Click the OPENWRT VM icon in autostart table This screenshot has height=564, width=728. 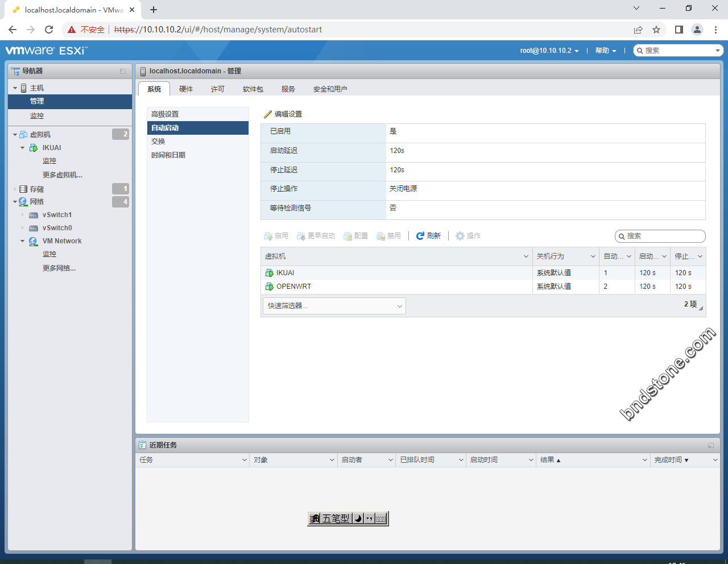270,287
